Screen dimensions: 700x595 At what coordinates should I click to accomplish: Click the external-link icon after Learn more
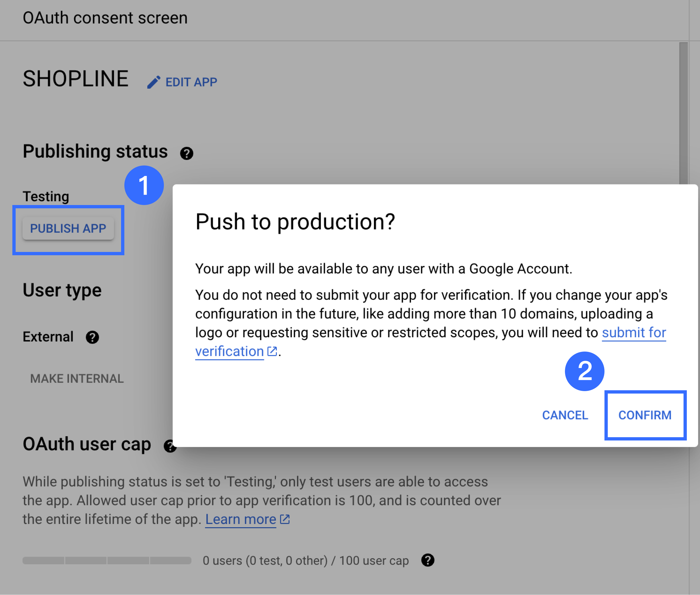click(285, 519)
